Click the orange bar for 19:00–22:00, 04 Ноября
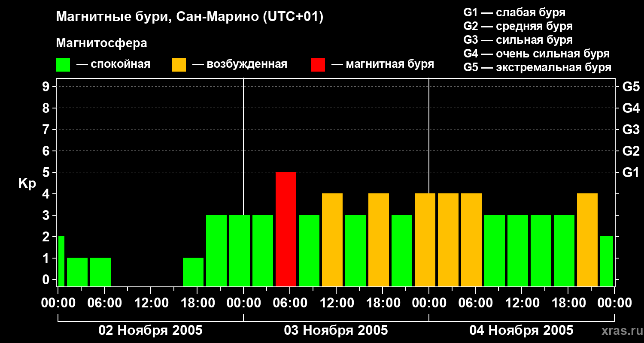Image resolution: width=644 pixels, height=343 pixels. (587, 240)
